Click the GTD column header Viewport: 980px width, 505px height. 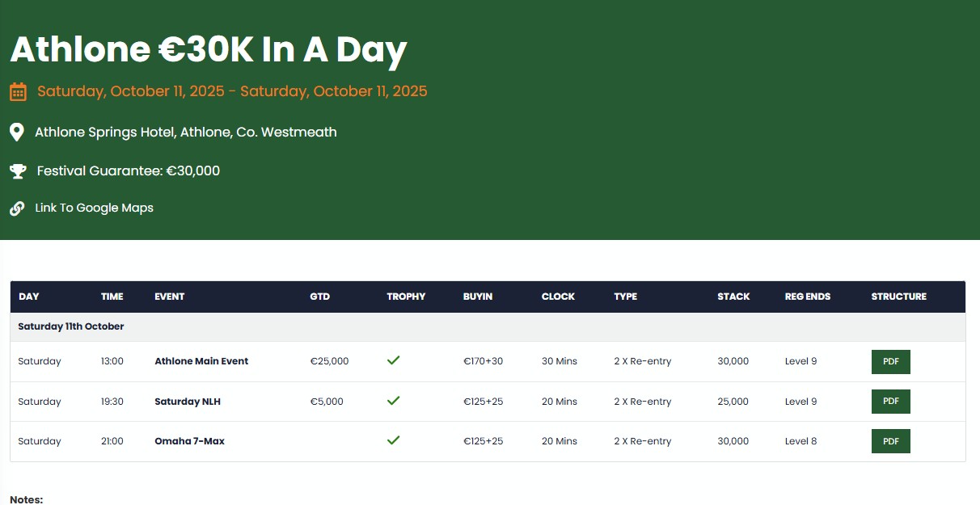[319, 297]
